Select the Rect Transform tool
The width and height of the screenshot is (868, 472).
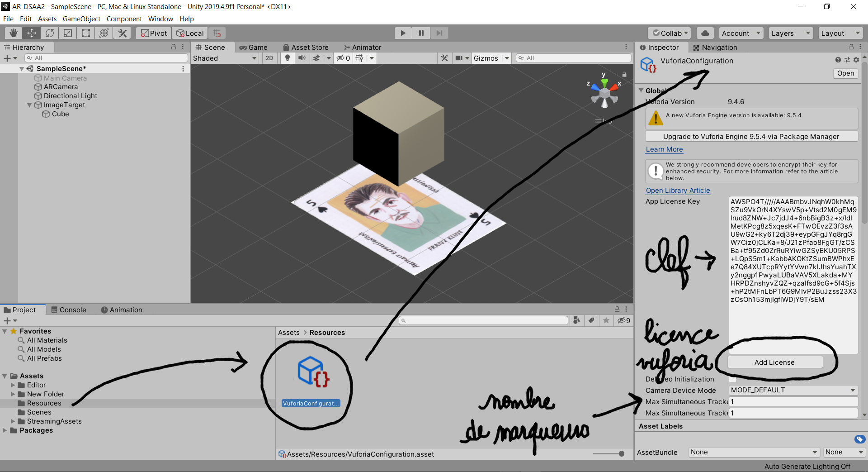[x=86, y=33]
